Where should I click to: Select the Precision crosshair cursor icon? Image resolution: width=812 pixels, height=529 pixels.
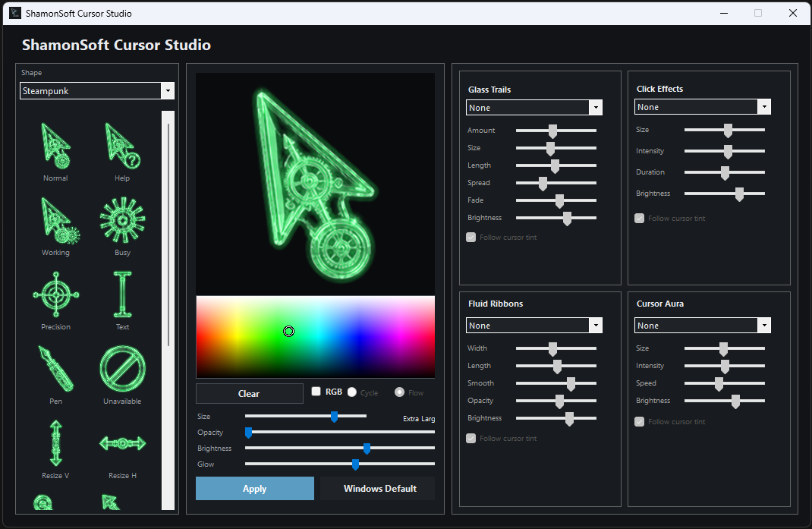click(56, 294)
